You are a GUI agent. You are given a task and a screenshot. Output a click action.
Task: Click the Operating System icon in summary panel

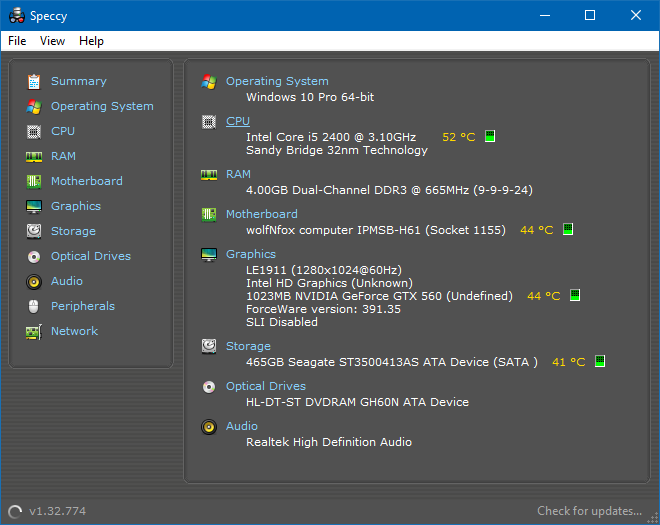pyautogui.click(x=209, y=82)
